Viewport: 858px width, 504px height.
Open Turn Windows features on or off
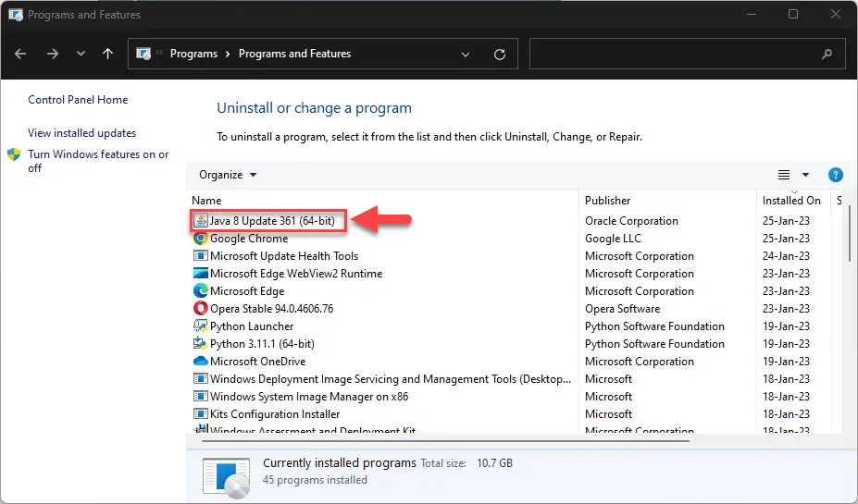point(98,161)
